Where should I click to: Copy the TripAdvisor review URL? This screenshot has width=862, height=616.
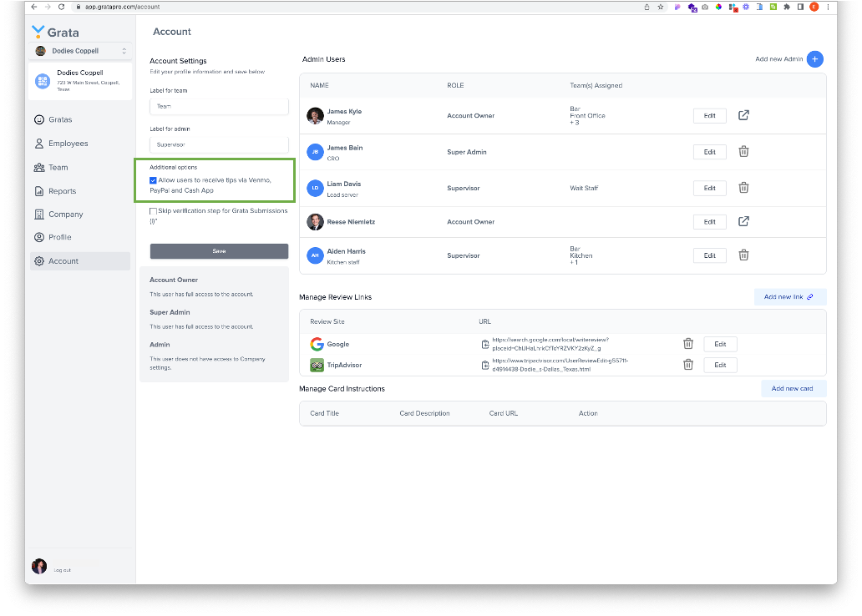pyautogui.click(x=484, y=365)
